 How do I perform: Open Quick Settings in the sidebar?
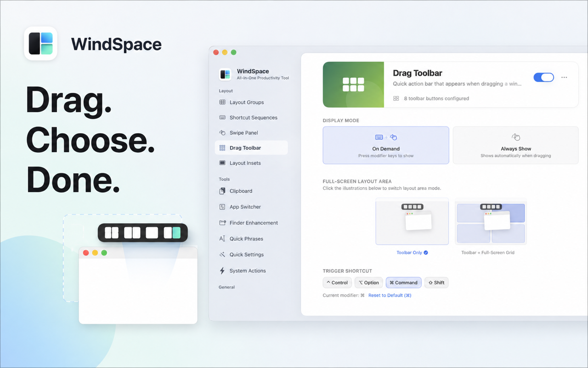pyautogui.click(x=251, y=254)
